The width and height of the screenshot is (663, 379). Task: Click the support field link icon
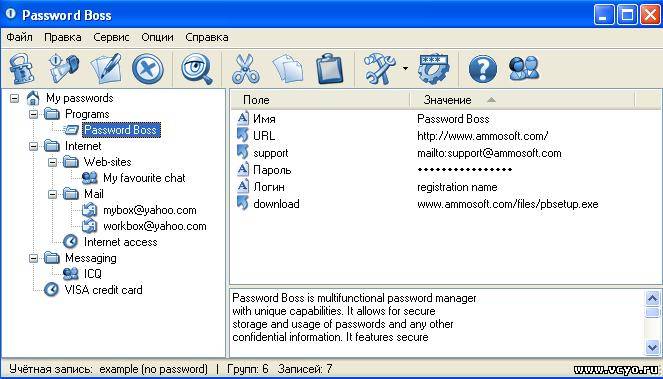243,153
